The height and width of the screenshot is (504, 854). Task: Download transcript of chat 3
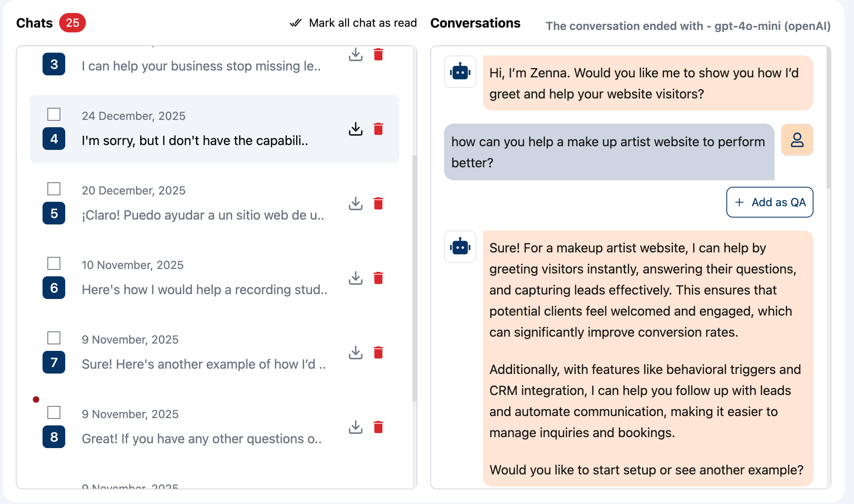(355, 55)
